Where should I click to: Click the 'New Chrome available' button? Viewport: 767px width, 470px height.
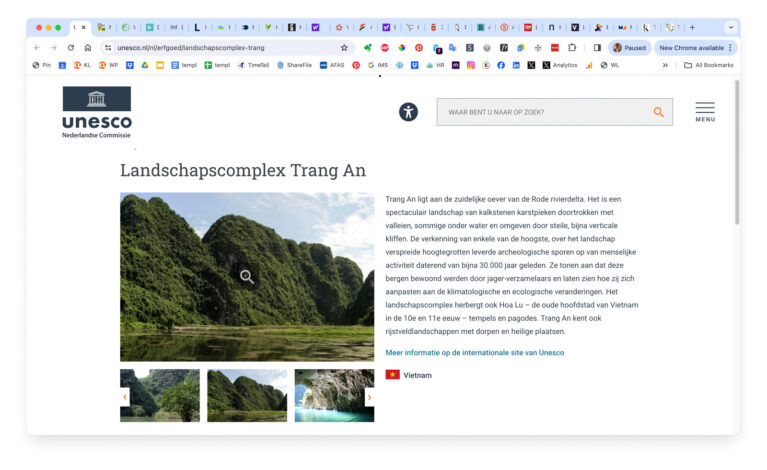(x=695, y=47)
